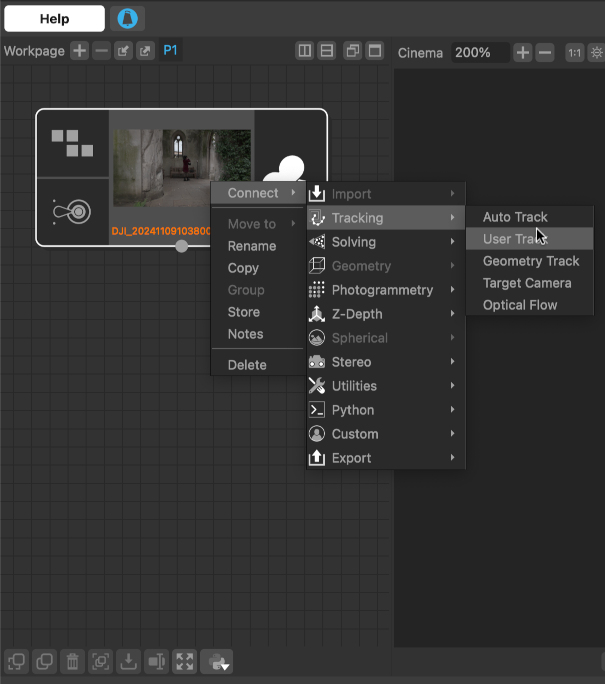Expand the Z-Depth submenu

coord(386,314)
